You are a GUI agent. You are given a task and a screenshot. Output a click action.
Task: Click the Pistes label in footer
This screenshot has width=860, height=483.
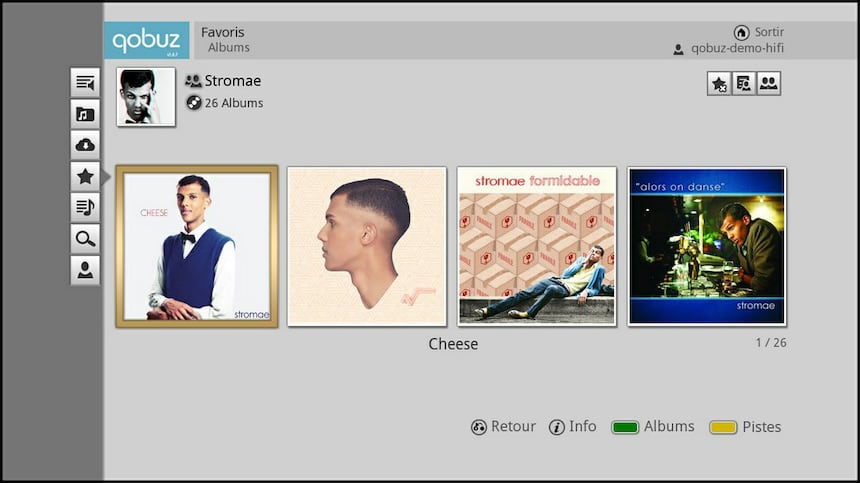click(762, 427)
